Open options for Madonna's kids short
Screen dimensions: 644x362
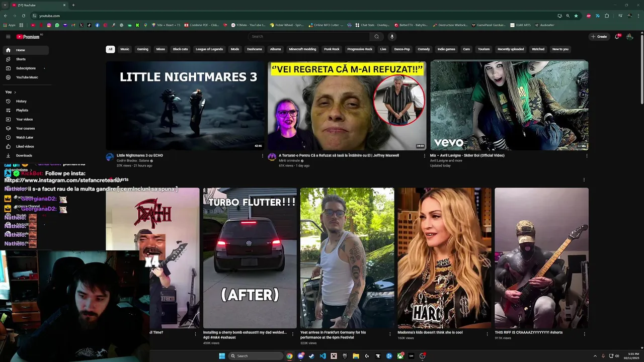(487, 334)
